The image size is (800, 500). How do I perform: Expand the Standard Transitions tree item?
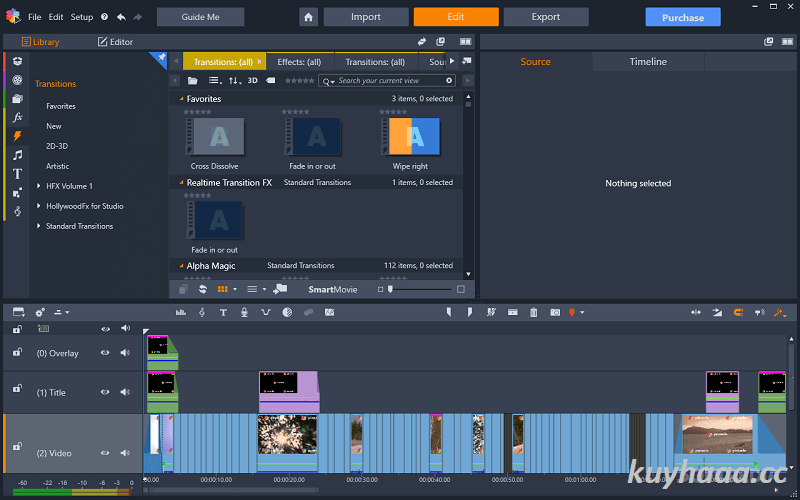tap(39, 226)
